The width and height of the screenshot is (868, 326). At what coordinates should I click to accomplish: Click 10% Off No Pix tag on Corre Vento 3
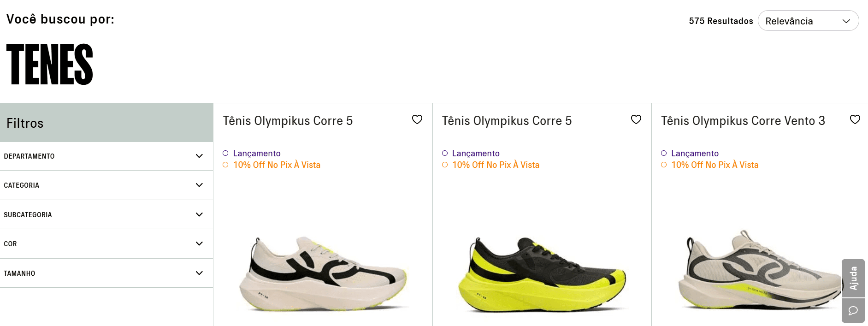point(714,165)
